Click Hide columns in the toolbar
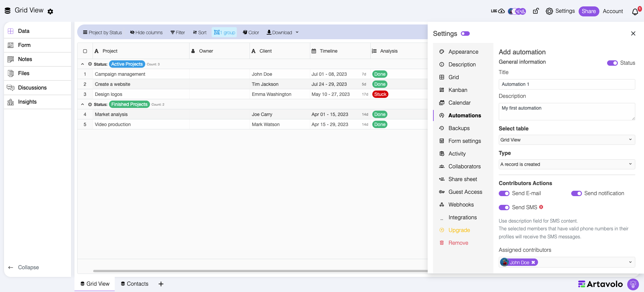This screenshot has width=644, height=292. coord(146,33)
